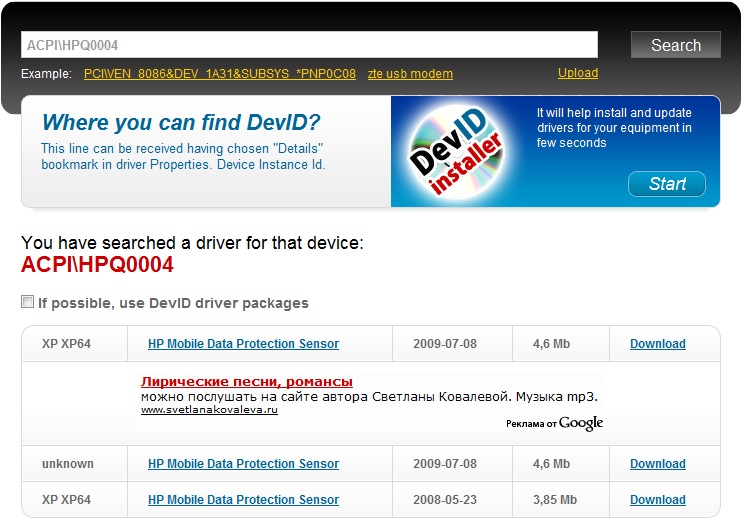The width and height of the screenshot is (744, 525).
Task: Download the XP XP64 2009-07-08 driver
Action: tap(658, 344)
